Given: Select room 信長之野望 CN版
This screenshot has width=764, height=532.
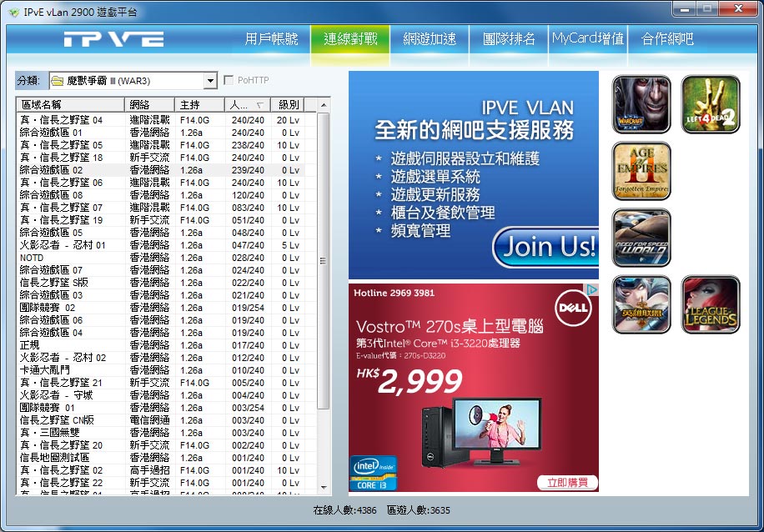Looking at the screenshot, I should coord(160,420).
